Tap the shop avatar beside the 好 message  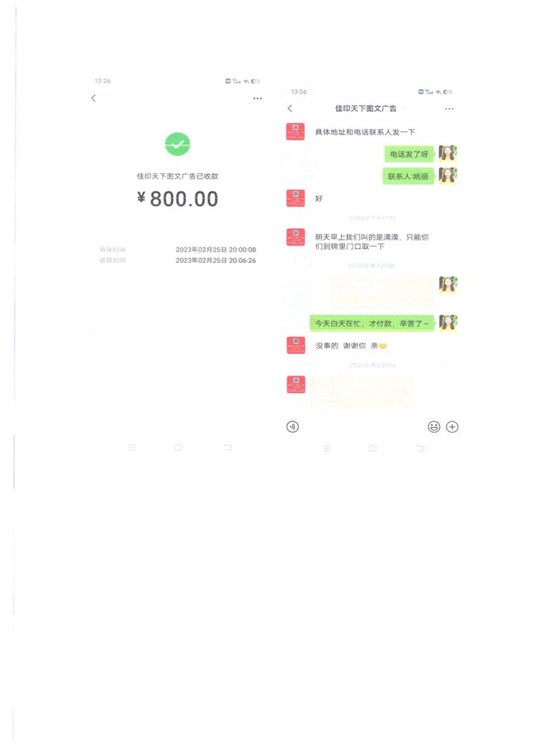pyautogui.click(x=296, y=198)
